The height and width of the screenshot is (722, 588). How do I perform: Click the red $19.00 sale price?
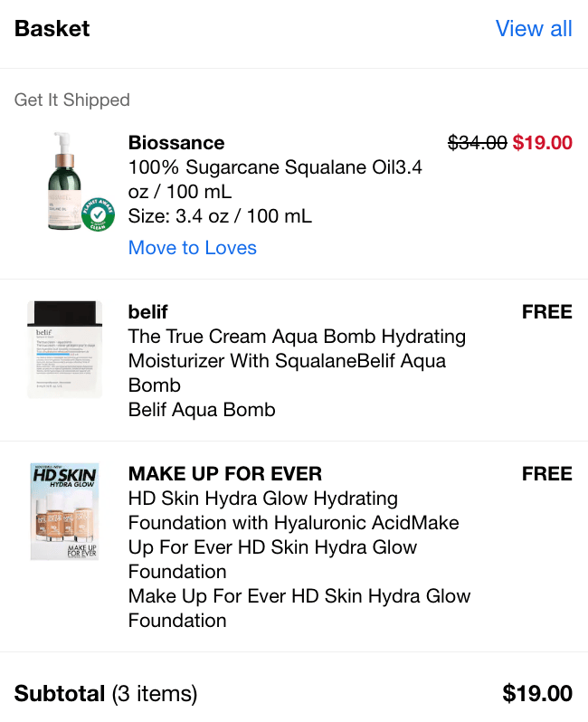(543, 143)
